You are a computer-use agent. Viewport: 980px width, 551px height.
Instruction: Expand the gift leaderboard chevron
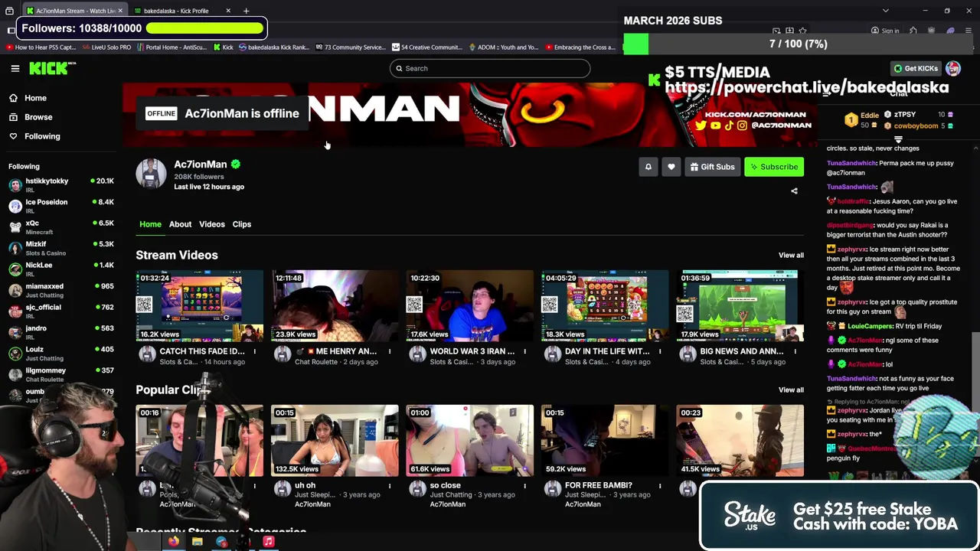(899, 141)
